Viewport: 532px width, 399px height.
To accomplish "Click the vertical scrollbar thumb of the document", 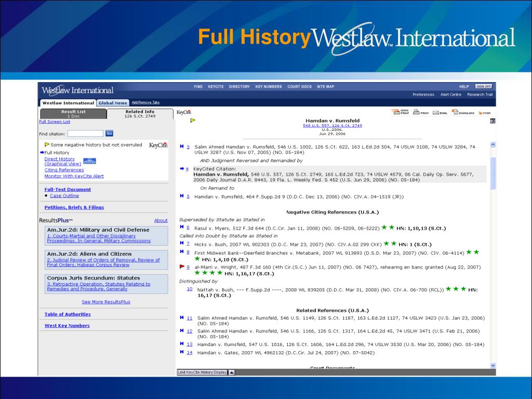I will point(493,174).
